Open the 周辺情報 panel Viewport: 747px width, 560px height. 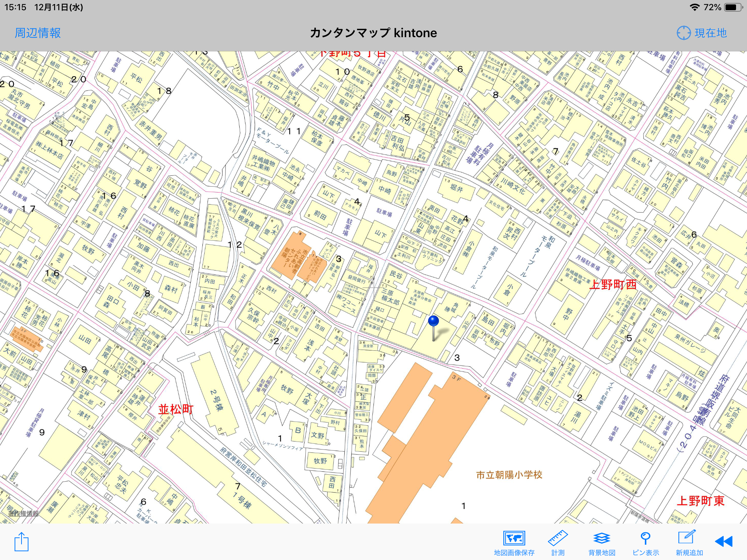[x=38, y=33]
